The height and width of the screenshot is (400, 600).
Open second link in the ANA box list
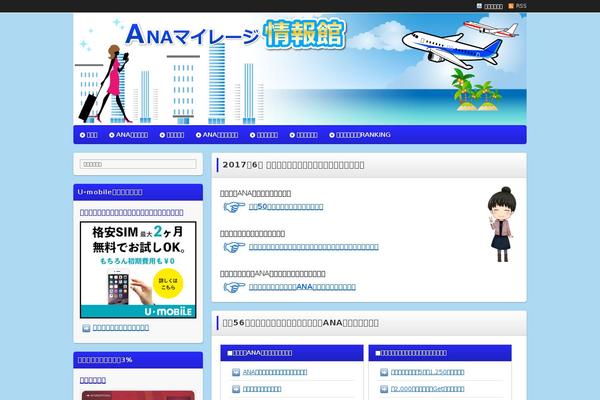(262, 389)
